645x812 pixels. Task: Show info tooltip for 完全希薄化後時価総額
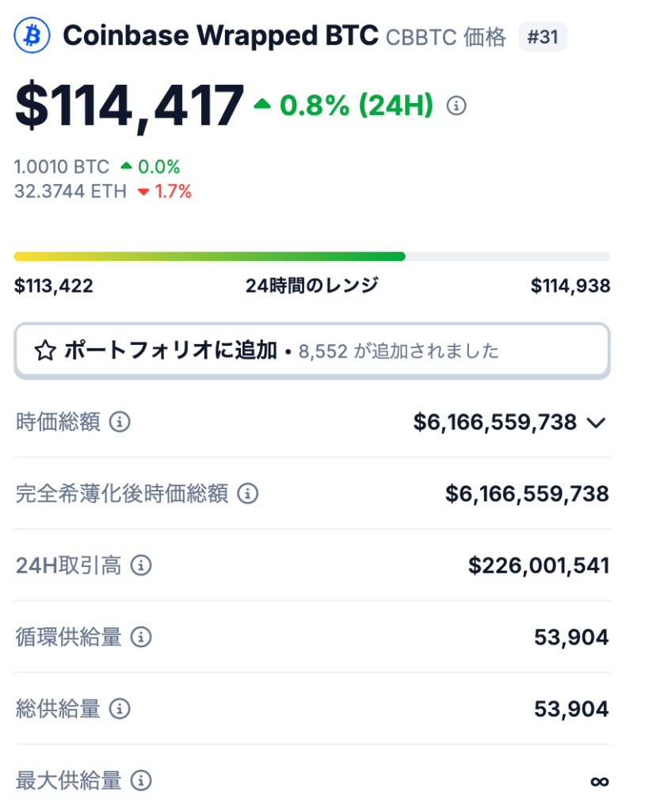247,493
